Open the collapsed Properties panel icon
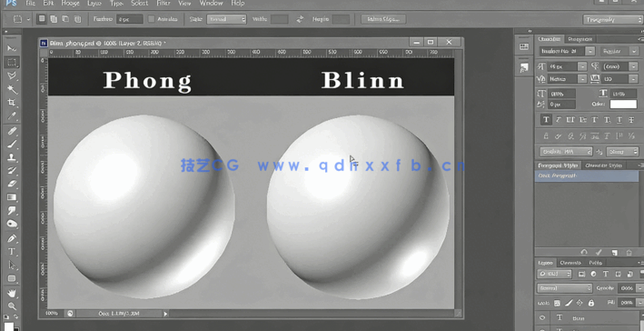This screenshot has height=331, width=644. pyautogui.click(x=524, y=68)
